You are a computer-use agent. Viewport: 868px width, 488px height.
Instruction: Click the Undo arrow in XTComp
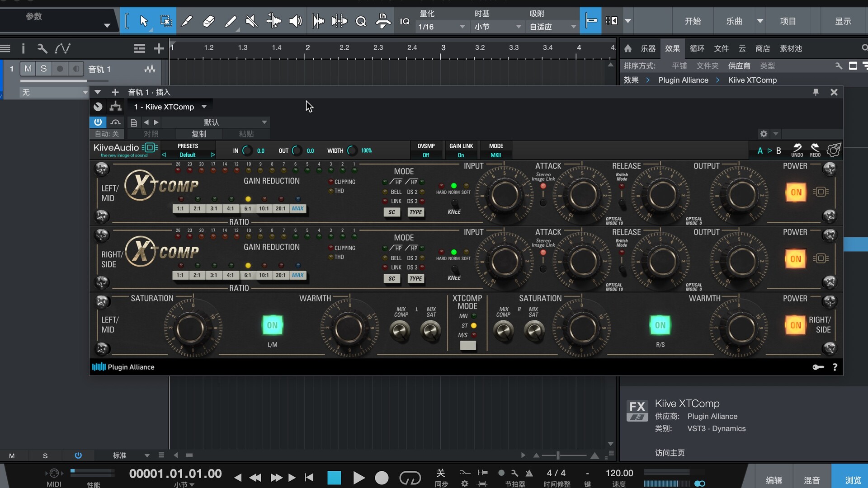[x=797, y=150]
